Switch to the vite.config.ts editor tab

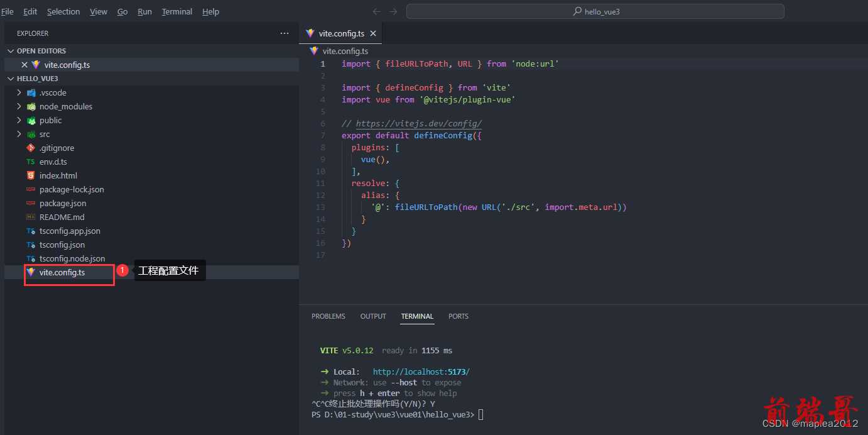(341, 33)
